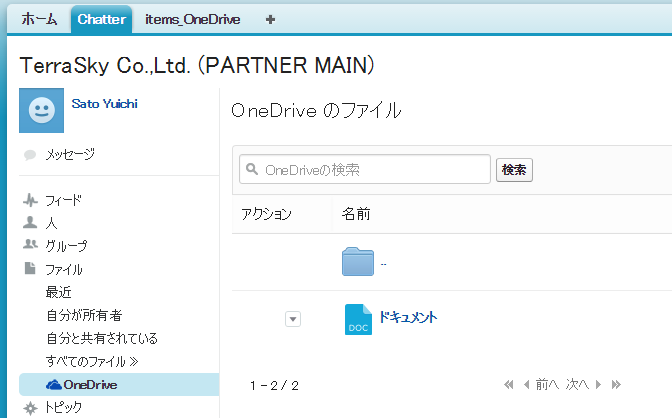
Task: Go to last page arrow
Action: (x=616, y=385)
